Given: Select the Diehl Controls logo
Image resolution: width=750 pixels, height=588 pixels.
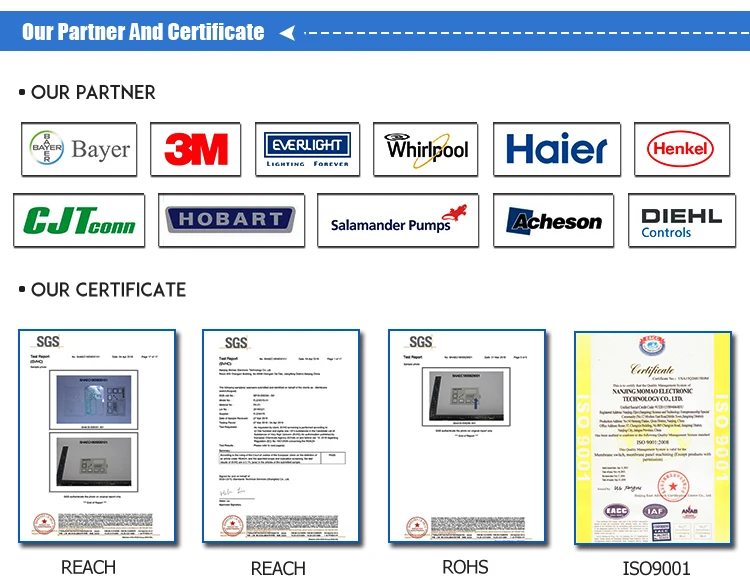Looking at the screenshot, I should tap(682, 221).
